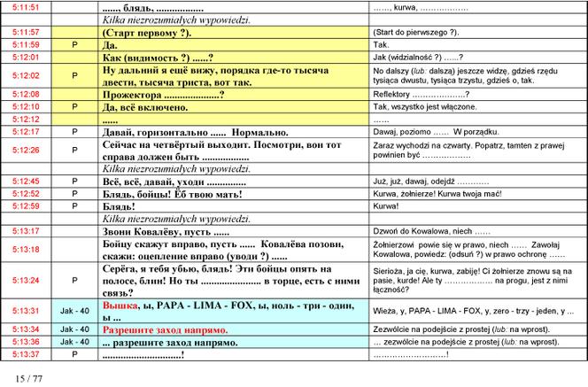Select the '(Старт первому ?).' cell

(233, 33)
